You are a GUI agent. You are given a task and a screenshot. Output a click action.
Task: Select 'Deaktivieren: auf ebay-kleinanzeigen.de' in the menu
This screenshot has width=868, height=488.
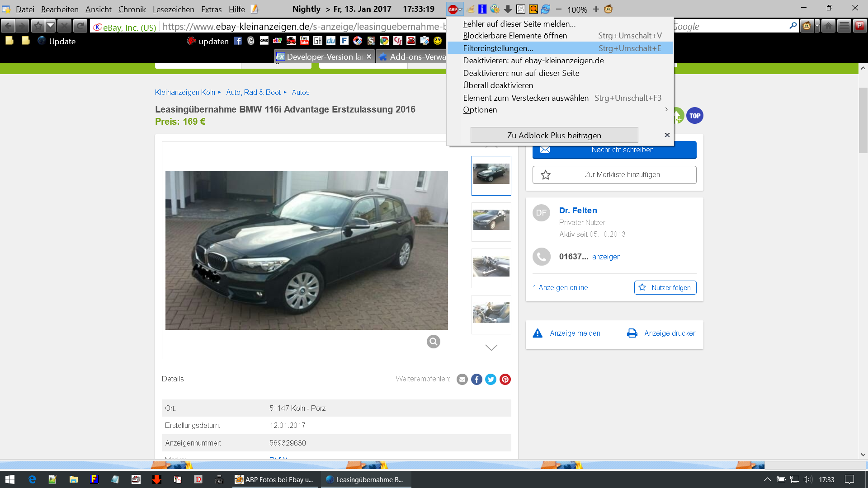pos(533,61)
